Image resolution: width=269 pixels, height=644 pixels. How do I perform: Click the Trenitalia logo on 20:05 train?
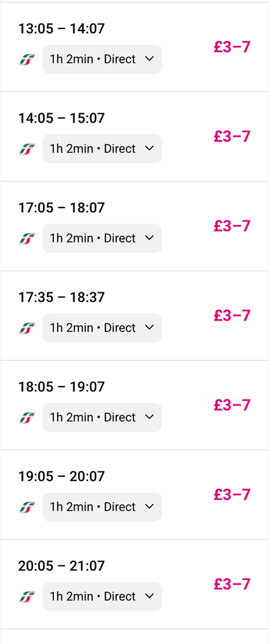point(27,597)
